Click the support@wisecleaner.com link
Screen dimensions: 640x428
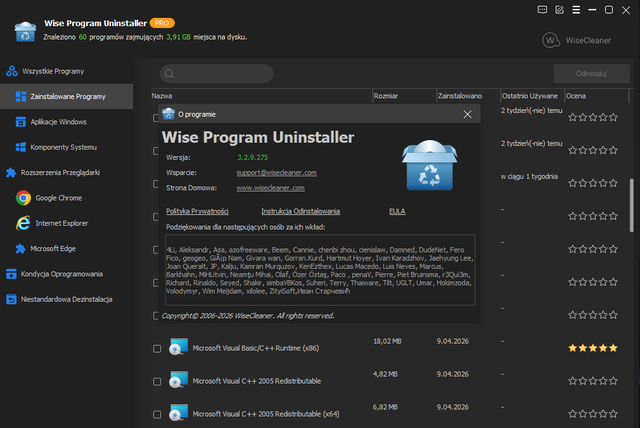click(276, 173)
